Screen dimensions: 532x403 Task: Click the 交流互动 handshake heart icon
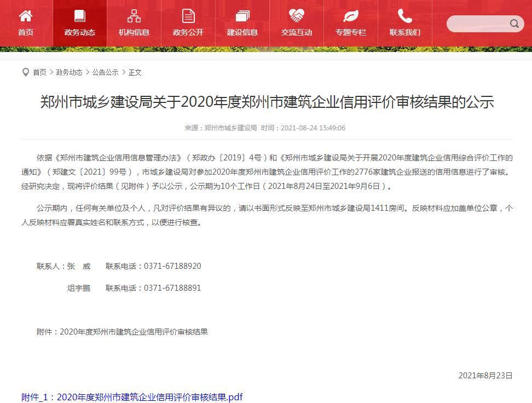tap(297, 15)
